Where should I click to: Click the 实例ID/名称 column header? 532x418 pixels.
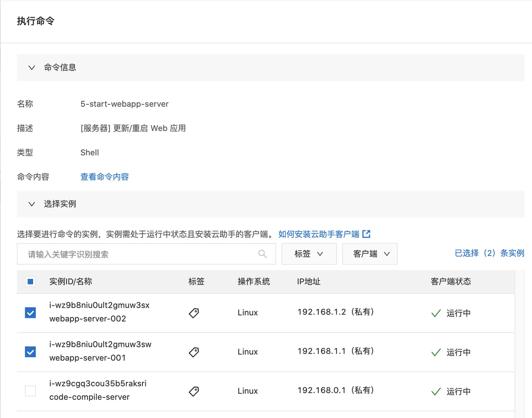coord(71,281)
